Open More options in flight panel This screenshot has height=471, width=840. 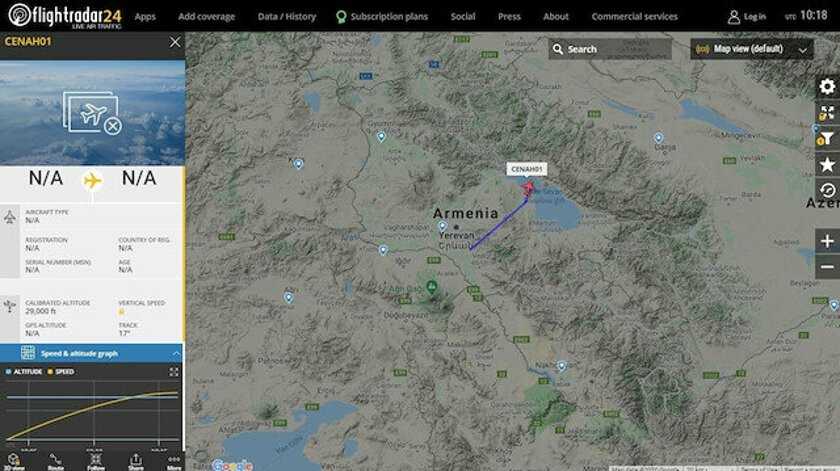(174, 461)
